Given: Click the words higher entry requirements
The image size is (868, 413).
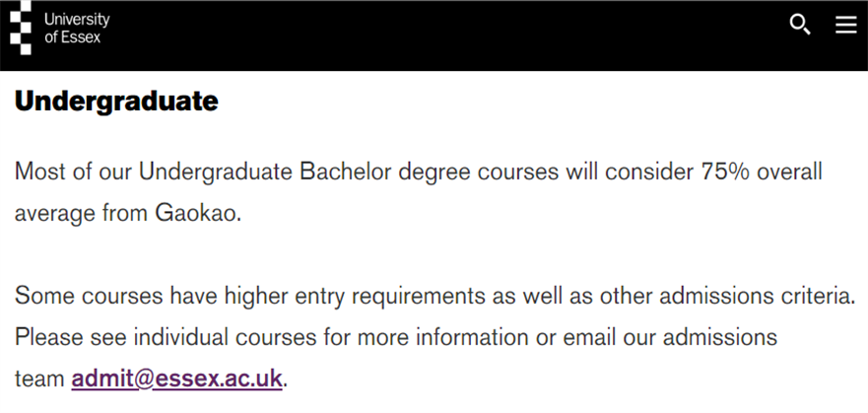Looking at the screenshot, I should pyautogui.click(x=355, y=296).
